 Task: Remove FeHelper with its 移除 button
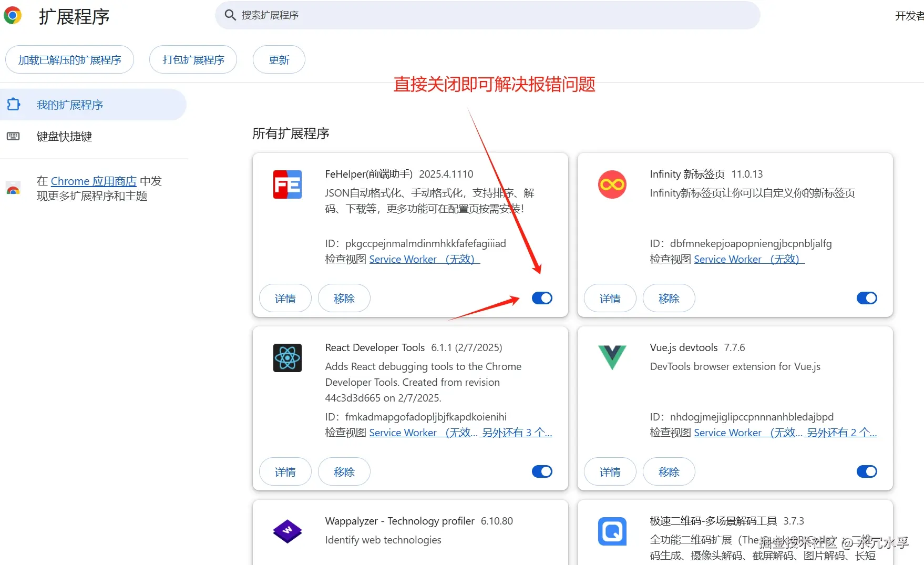point(344,298)
